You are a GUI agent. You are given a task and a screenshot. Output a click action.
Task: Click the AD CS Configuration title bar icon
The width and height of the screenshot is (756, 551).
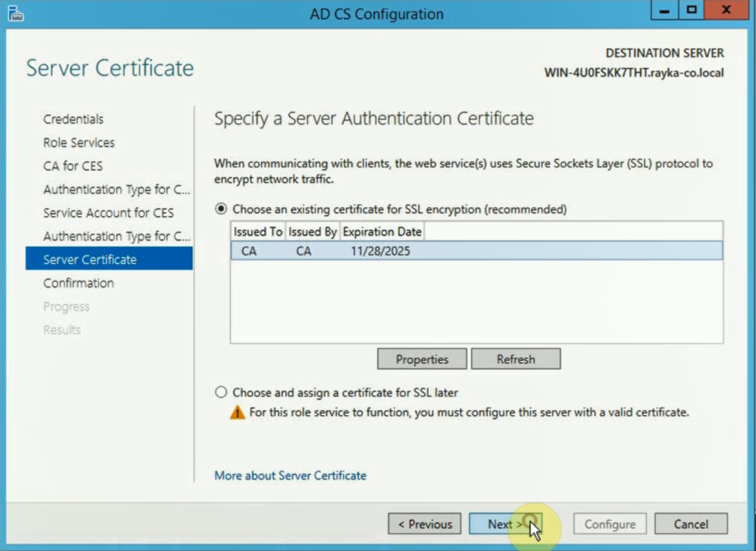16,13
